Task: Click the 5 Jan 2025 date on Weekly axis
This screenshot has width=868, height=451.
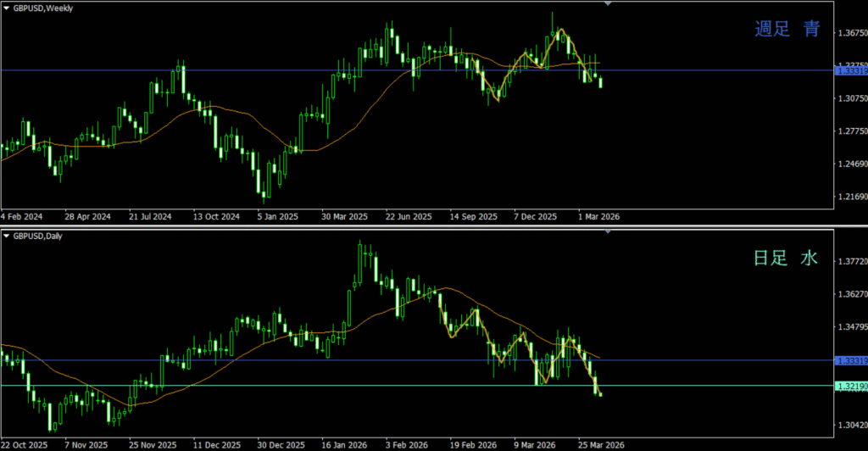Action: (x=278, y=216)
